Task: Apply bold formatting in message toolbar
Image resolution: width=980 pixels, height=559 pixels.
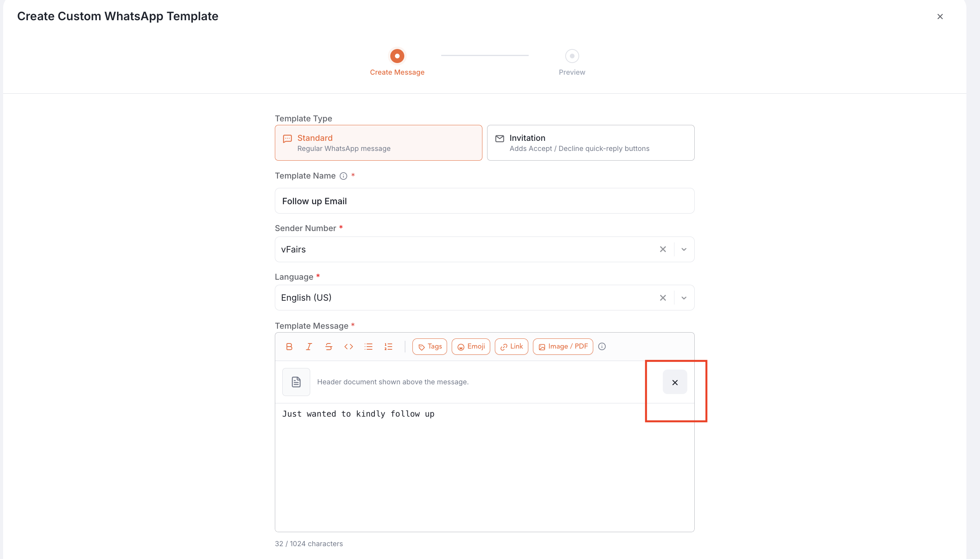Action: click(289, 347)
